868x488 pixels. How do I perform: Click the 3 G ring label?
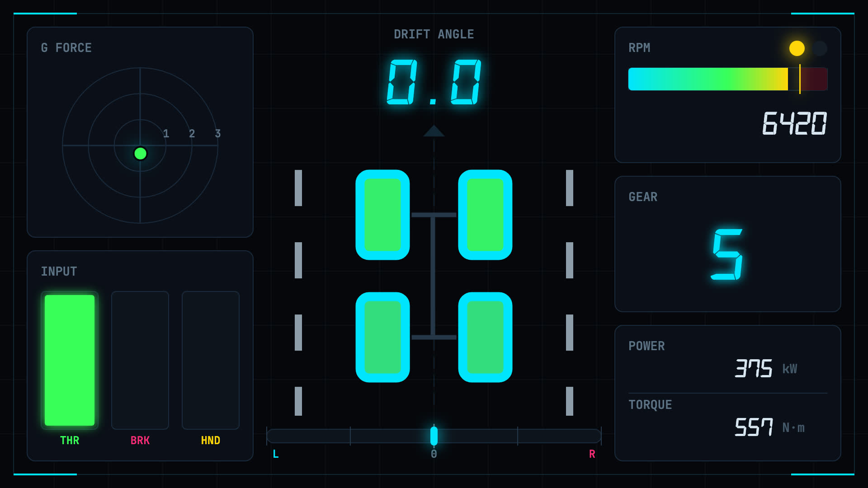tap(218, 134)
